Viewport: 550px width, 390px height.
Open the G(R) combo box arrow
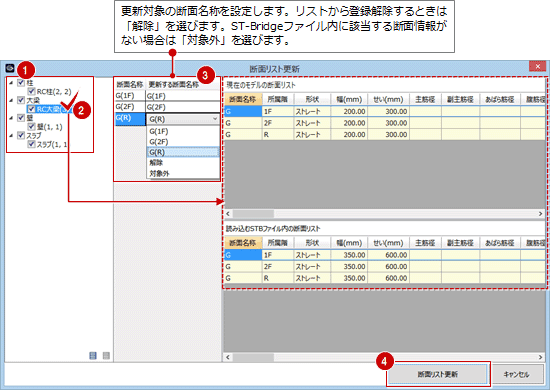pos(215,119)
